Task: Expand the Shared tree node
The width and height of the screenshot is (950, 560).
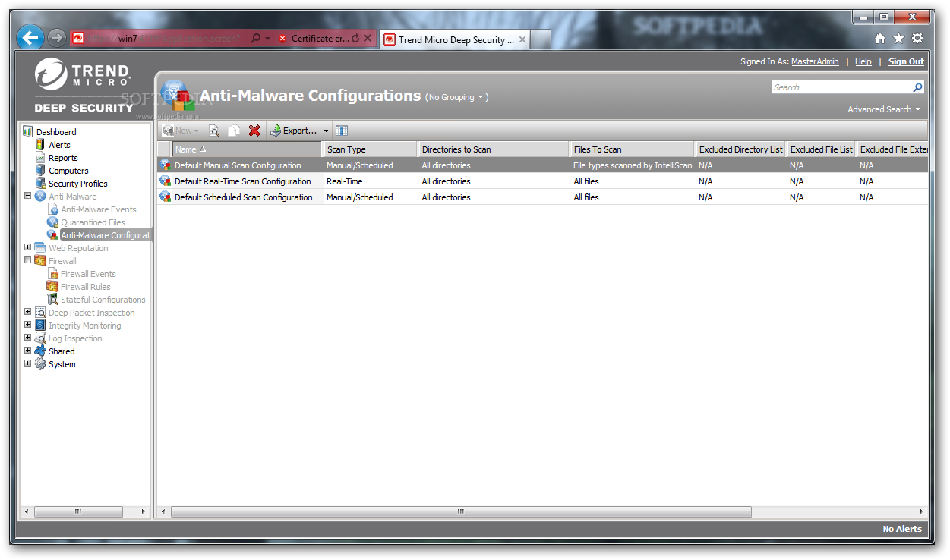Action: tap(28, 350)
